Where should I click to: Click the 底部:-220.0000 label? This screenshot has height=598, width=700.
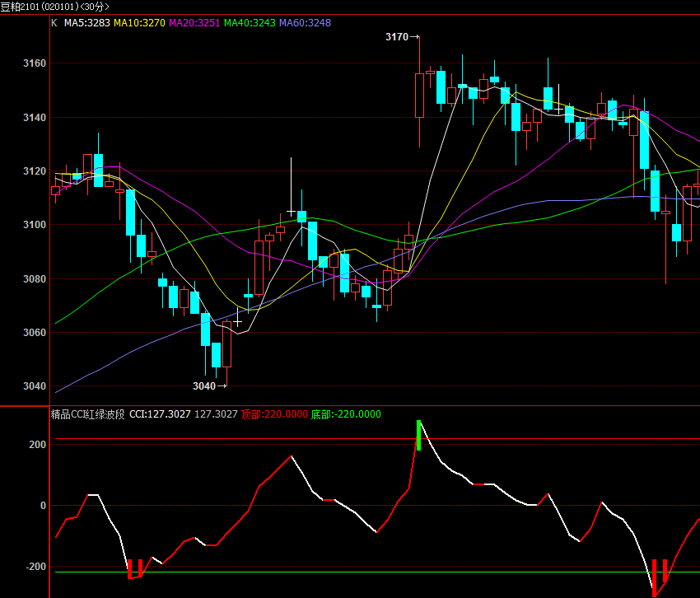click(346, 414)
